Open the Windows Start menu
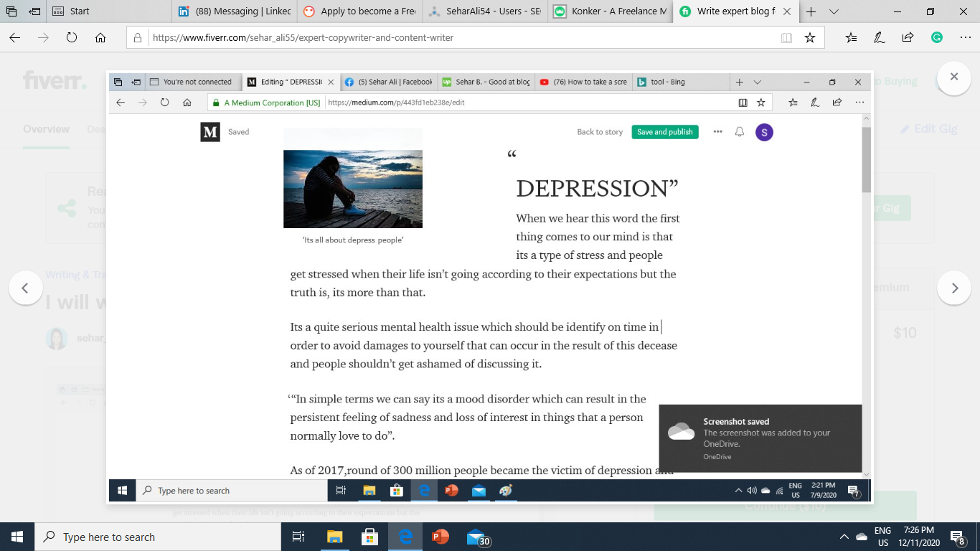The height and width of the screenshot is (551, 980). [17, 537]
